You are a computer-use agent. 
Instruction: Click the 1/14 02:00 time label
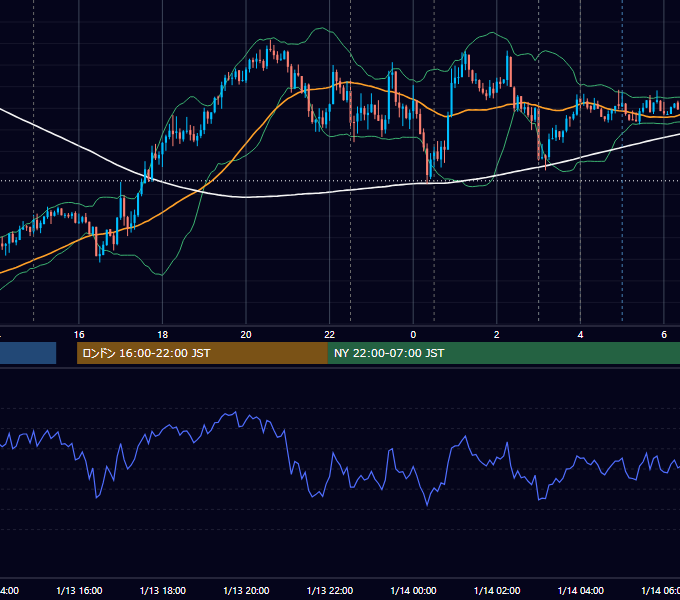[497, 590]
